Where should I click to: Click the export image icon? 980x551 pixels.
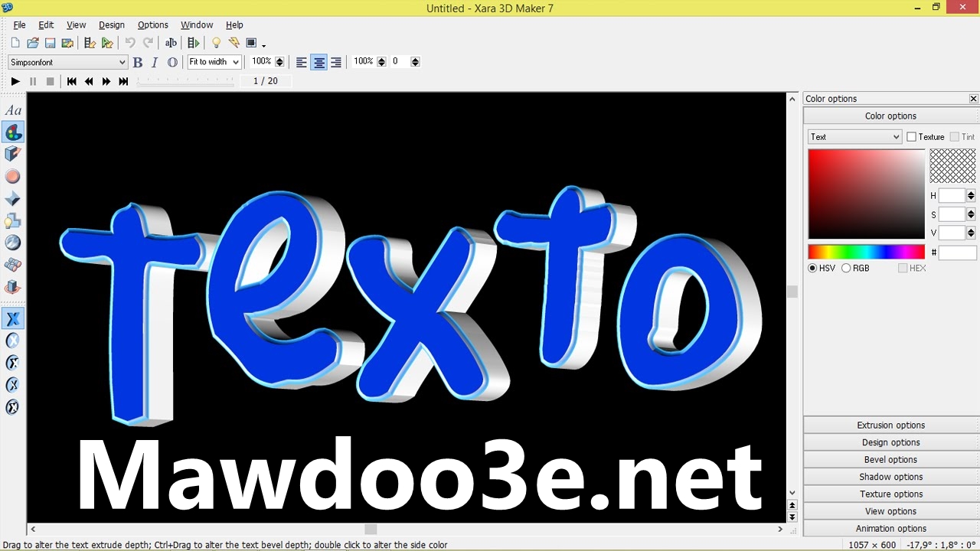coord(67,44)
